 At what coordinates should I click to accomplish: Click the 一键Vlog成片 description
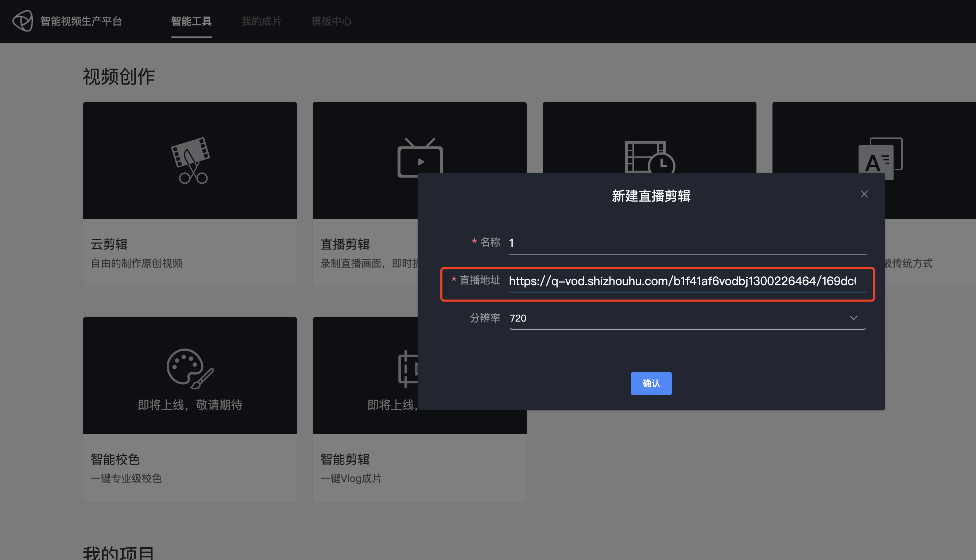[x=351, y=478]
